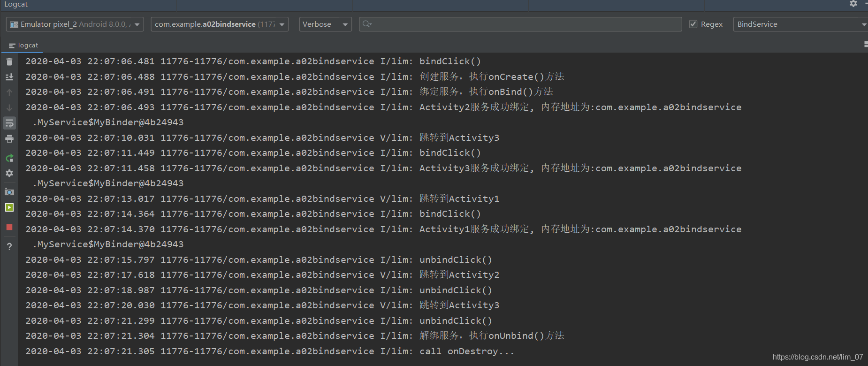This screenshot has width=868, height=366.
Task: Click the unbindClick() log line at 22:07:15.797
Action: (259, 260)
